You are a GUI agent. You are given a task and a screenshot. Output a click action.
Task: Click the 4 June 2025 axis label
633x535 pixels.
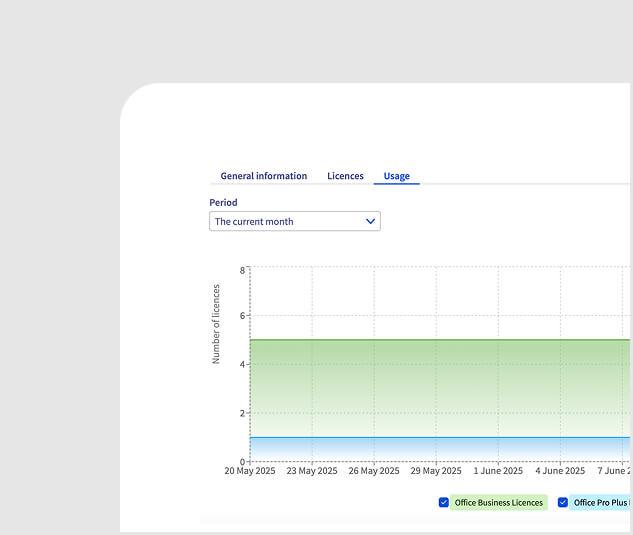point(560,471)
